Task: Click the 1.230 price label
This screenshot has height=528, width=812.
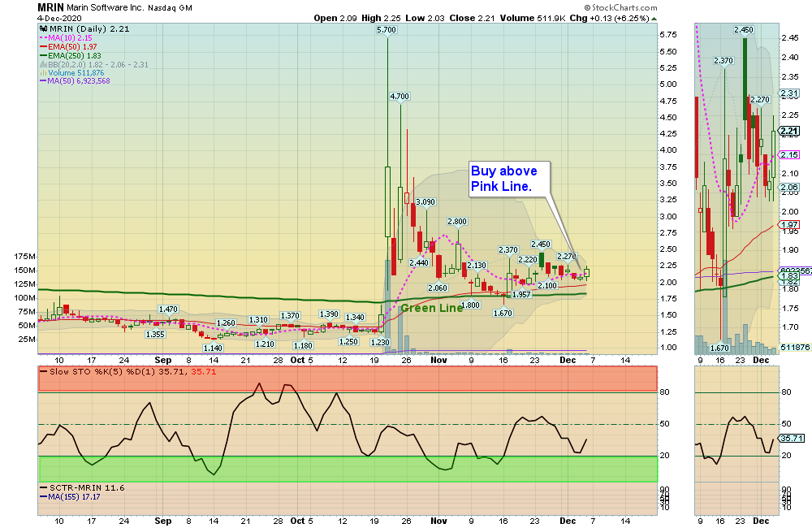Action: coord(381,343)
